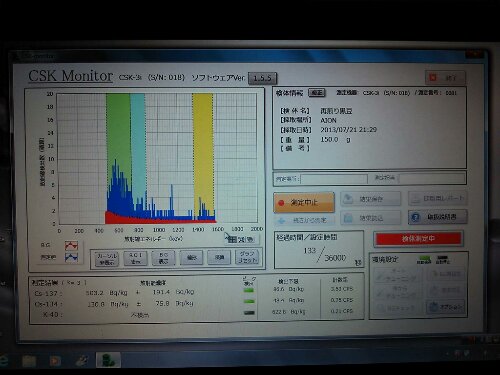Click the results load folder icon
Viewport: 500px width, 375px height.
click(x=348, y=218)
